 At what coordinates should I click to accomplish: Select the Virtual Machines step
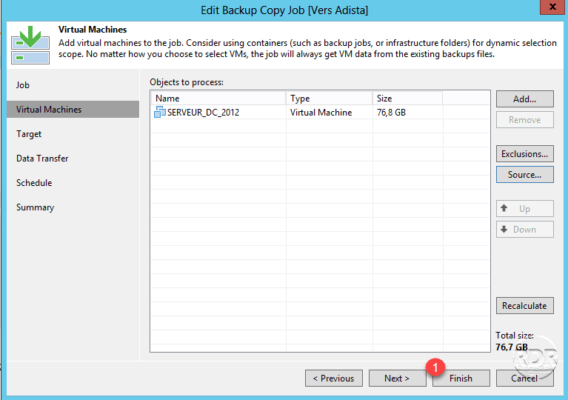point(73,109)
